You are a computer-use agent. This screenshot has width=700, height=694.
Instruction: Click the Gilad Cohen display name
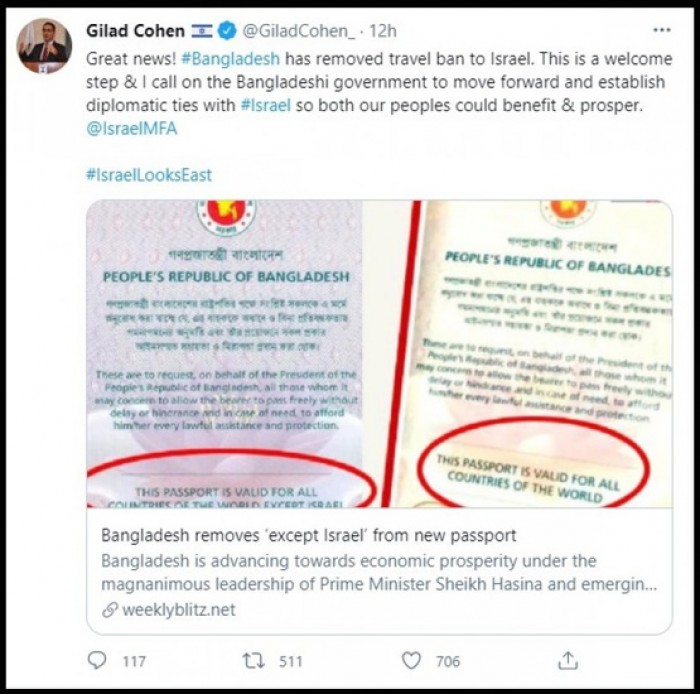[135, 31]
